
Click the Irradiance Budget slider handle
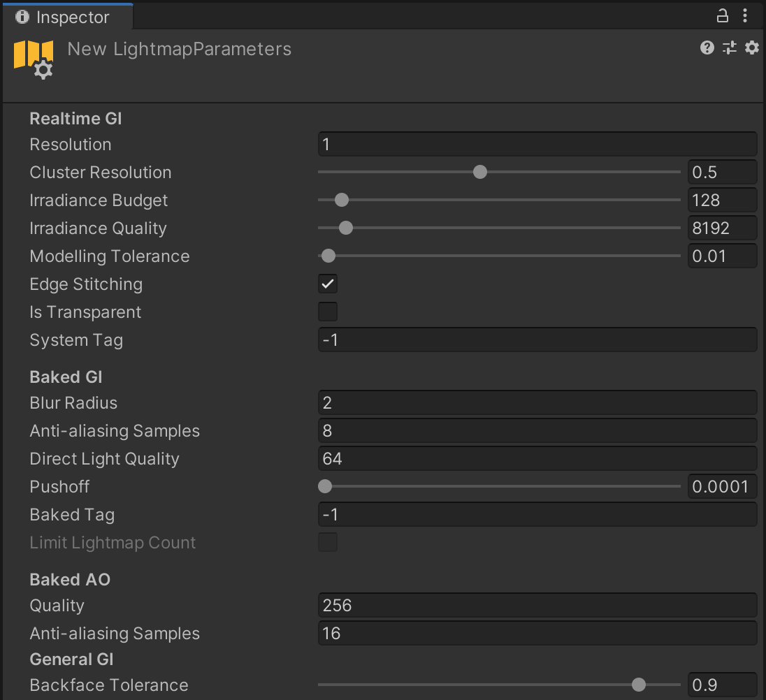(341, 200)
